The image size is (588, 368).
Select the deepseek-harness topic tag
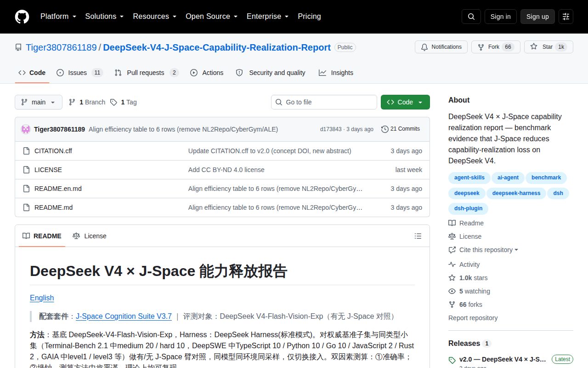click(516, 193)
